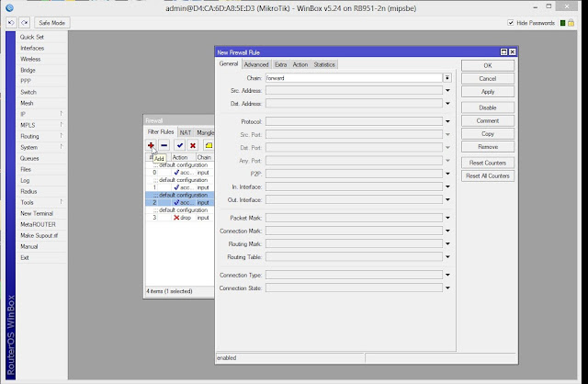This screenshot has height=384, width=588.
Task: Add a new firewall rule with plus icon
Action: point(151,145)
